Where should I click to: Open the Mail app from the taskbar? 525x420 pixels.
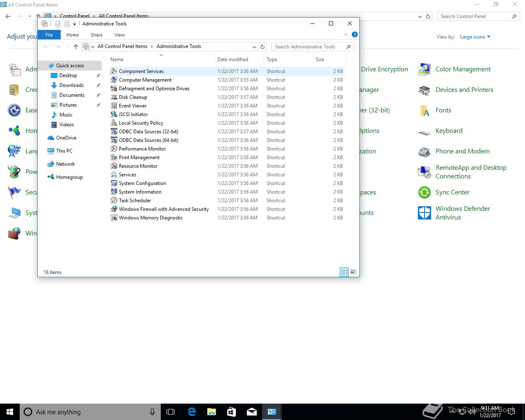point(251,412)
